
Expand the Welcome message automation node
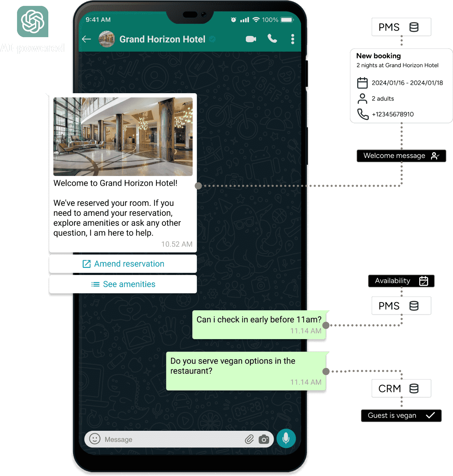[x=401, y=156]
